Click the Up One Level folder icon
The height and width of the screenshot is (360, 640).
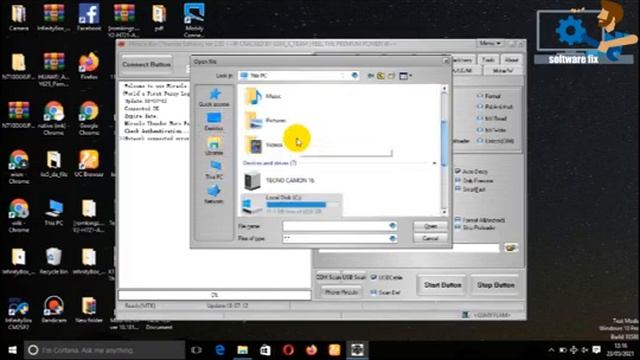pyautogui.click(x=381, y=76)
